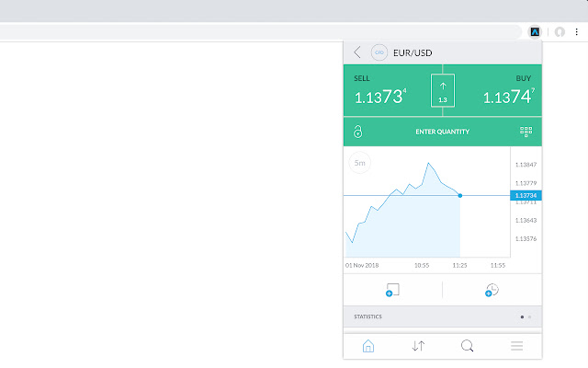Viewport: 588px width, 368px height.
Task: Change the 5m chart timeframe
Action: coord(359,163)
